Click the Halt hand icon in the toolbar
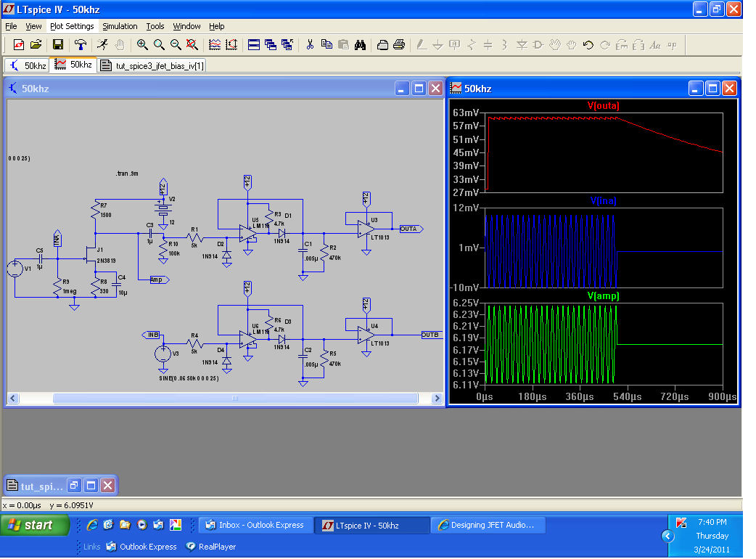The height and width of the screenshot is (559, 756). click(x=120, y=45)
